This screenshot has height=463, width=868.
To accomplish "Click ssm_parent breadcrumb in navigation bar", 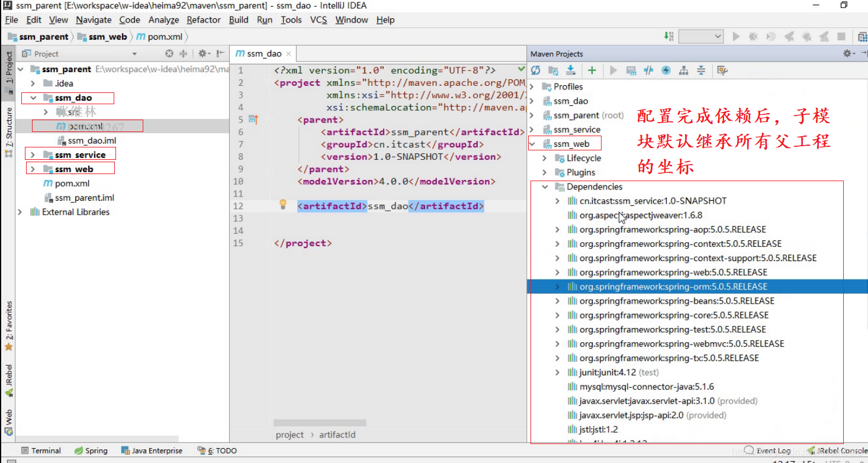I will (39, 37).
